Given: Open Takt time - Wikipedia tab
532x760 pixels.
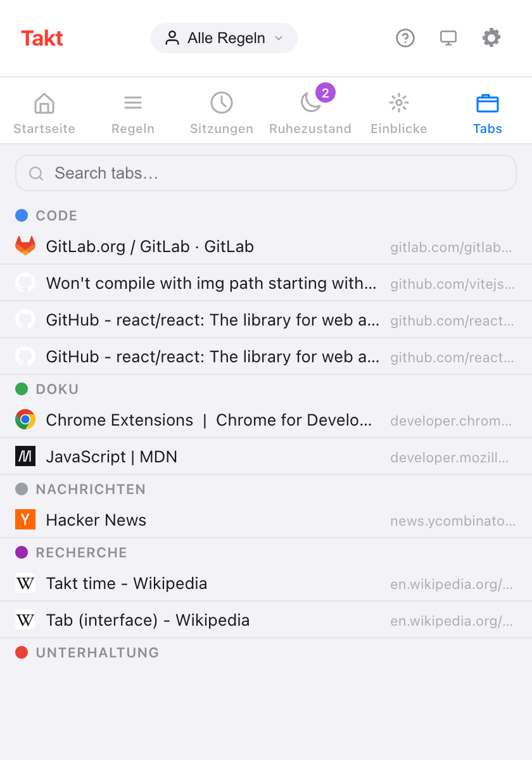Looking at the screenshot, I should [266, 583].
